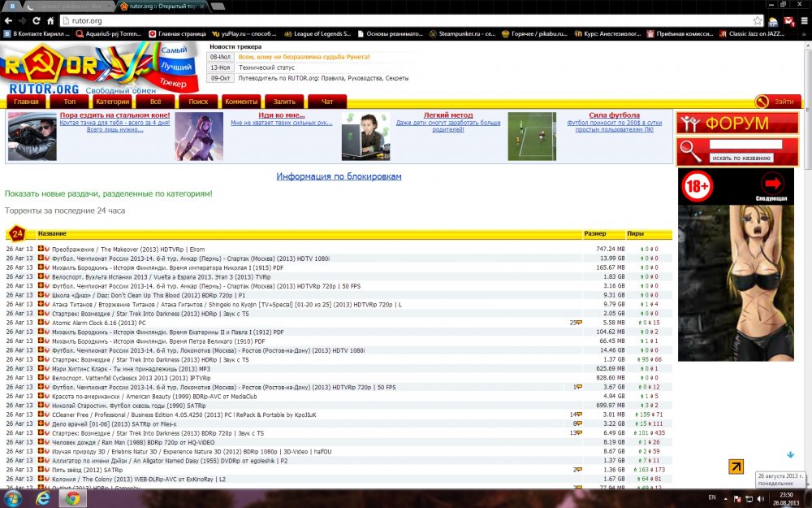The width and height of the screenshot is (812, 508).
Task: Open Путеводитель по RUTOR.org news link
Action: 323,78
